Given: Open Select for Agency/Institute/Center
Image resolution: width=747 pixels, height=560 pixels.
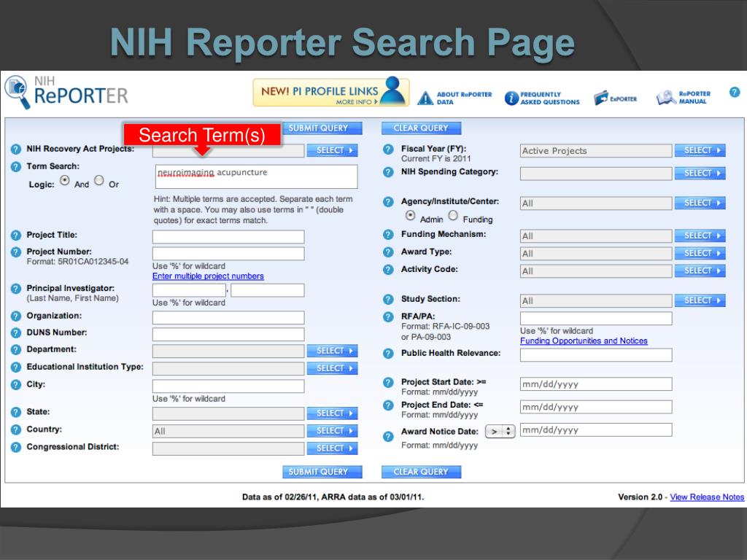Looking at the screenshot, I should click(700, 203).
